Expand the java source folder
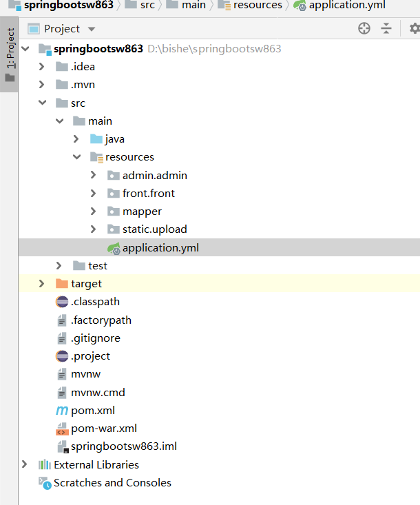The height and width of the screenshot is (505, 420). (76, 139)
